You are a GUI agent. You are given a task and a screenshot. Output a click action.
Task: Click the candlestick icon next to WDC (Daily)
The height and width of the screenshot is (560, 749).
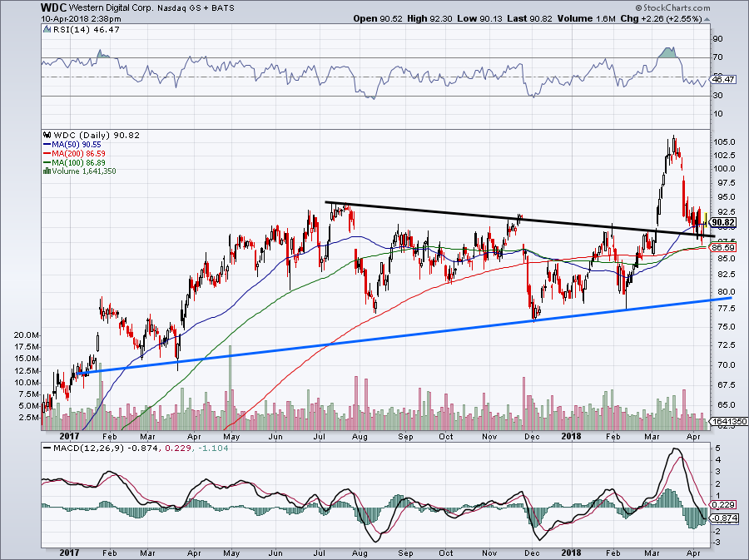[x=47, y=135]
